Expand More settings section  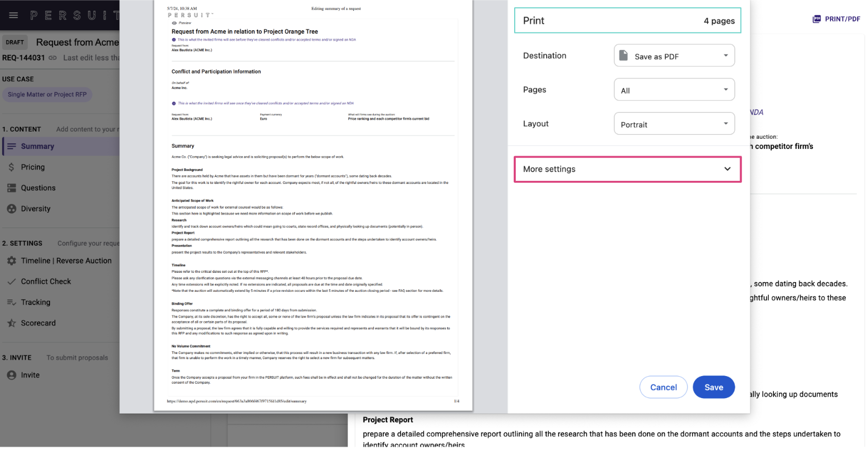[x=627, y=170]
